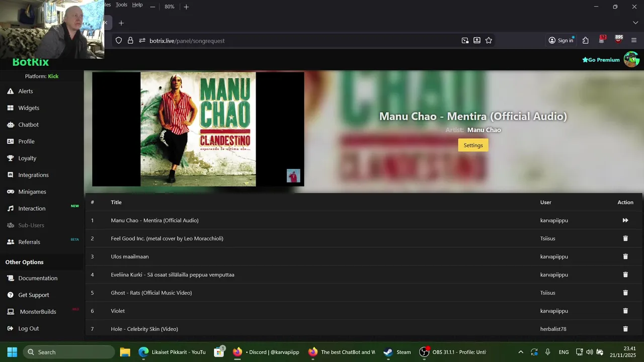The width and height of the screenshot is (644, 362).
Task: Open the Firefox hamburger menu
Action: click(634, 41)
